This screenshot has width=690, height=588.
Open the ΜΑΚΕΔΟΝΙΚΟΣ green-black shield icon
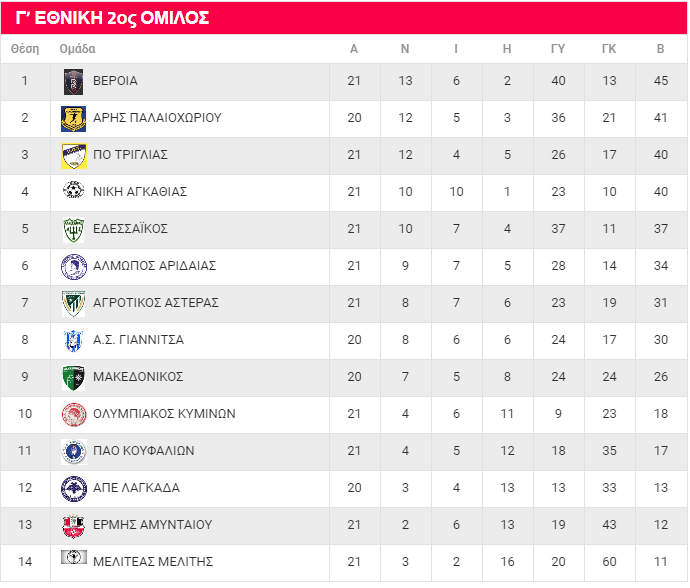73,378
